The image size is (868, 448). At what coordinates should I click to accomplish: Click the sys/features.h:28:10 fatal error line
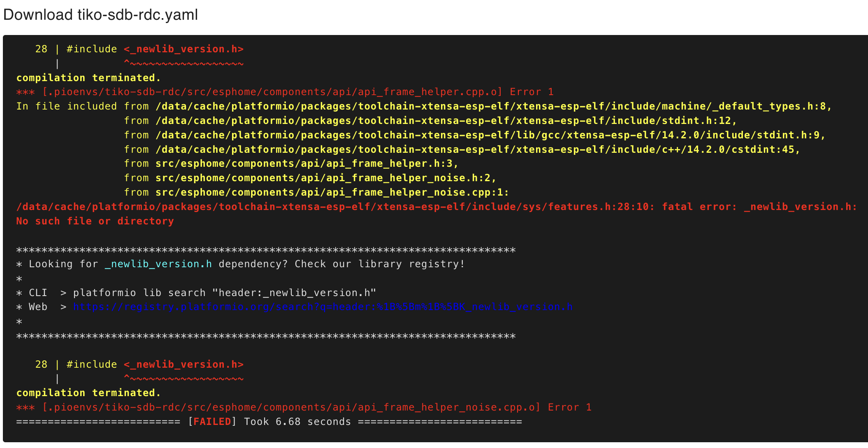pyautogui.click(x=436, y=207)
